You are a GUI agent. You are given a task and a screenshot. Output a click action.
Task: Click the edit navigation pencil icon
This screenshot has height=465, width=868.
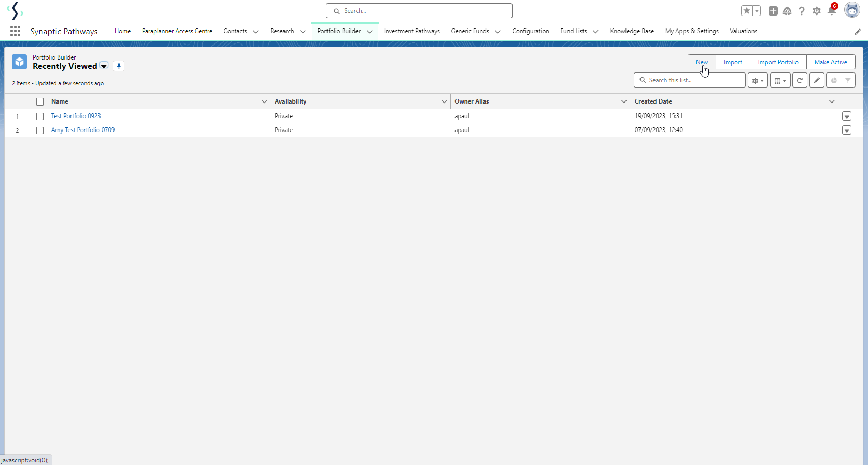858,32
